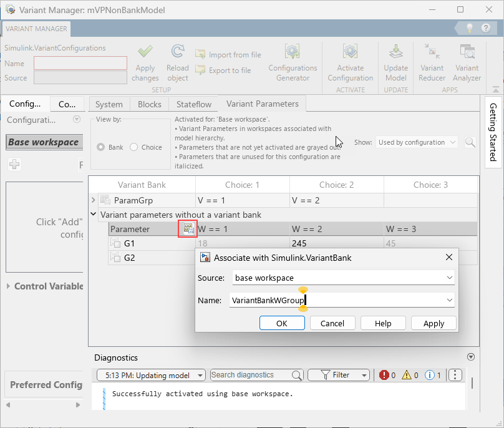Image resolution: width=504 pixels, height=428 pixels.
Task: Select the Base workspace configuration
Action: [44, 142]
